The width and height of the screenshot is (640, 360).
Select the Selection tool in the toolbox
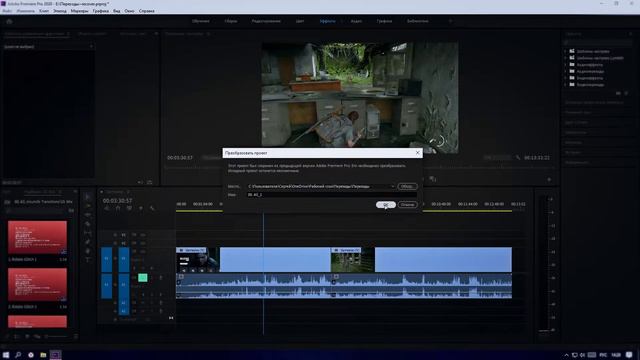87,197
